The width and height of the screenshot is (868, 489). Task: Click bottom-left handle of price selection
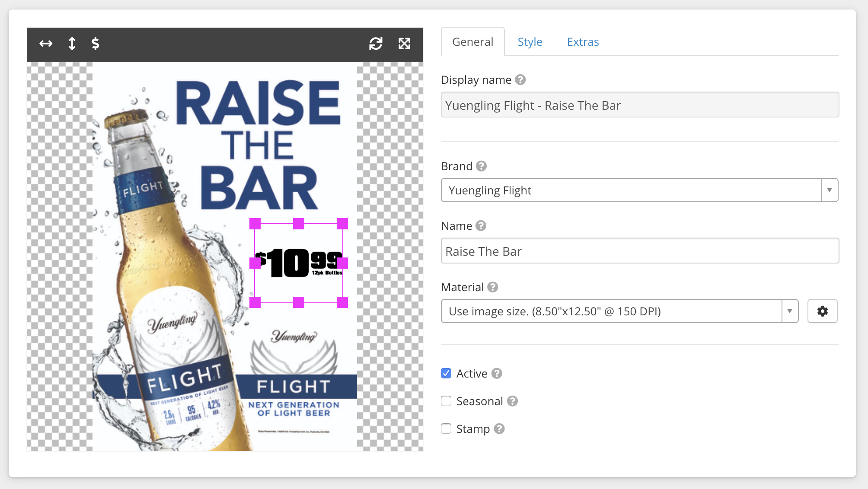[x=255, y=302]
